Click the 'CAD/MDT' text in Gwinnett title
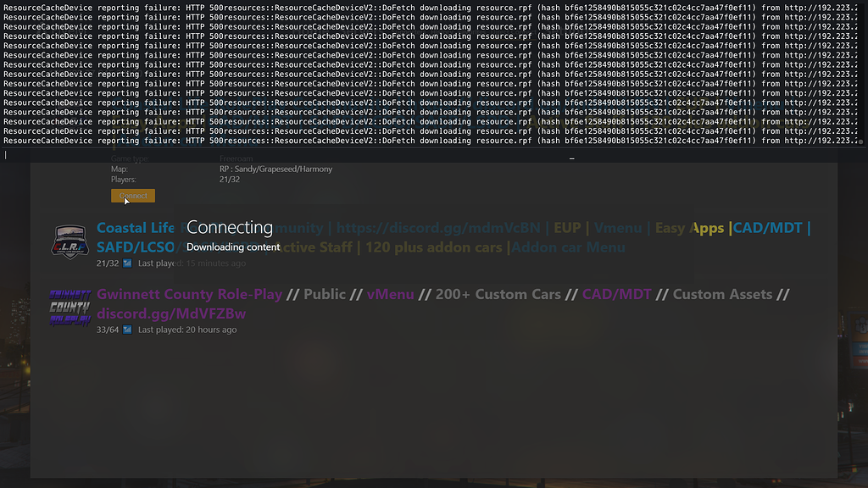The image size is (868, 488). pyautogui.click(x=617, y=294)
